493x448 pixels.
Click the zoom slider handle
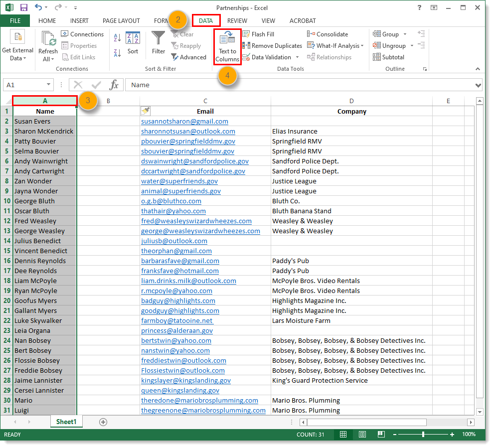(423, 435)
